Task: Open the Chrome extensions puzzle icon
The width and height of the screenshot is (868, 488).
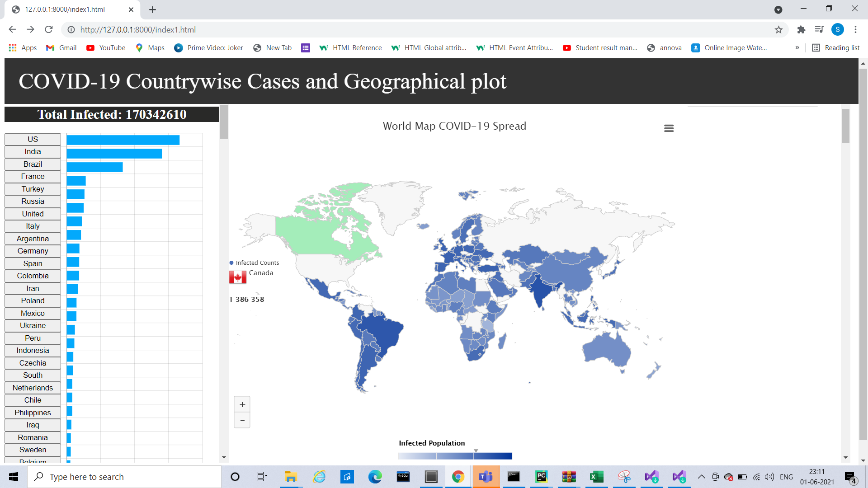Action: coord(801,30)
